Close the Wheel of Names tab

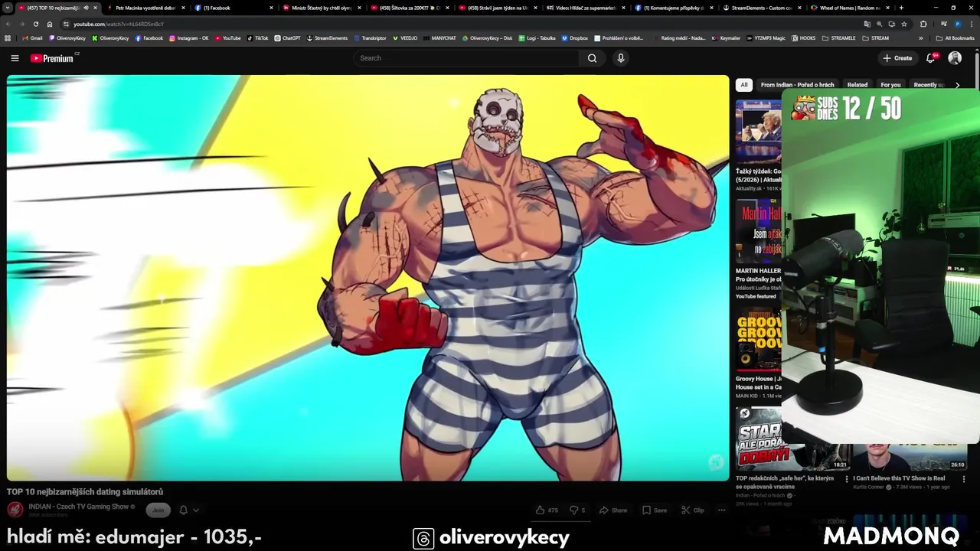pos(887,8)
